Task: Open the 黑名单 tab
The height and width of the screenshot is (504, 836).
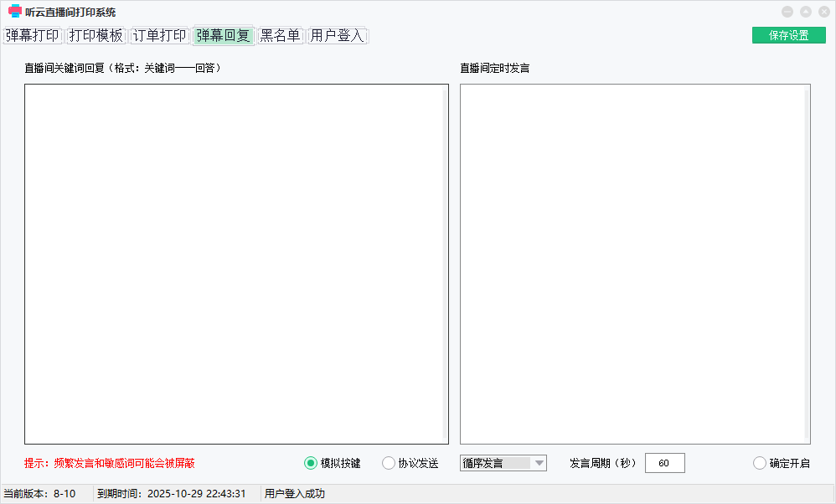Action: point(281,36)
